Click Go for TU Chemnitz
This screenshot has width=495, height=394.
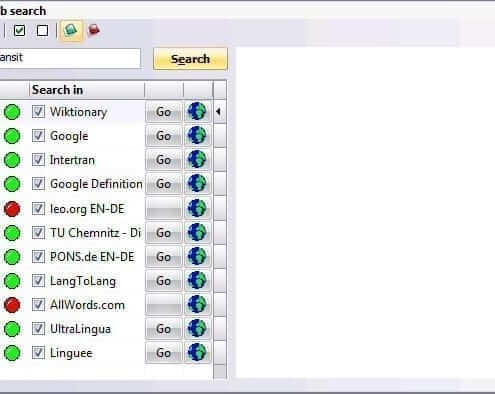point(164,233)
